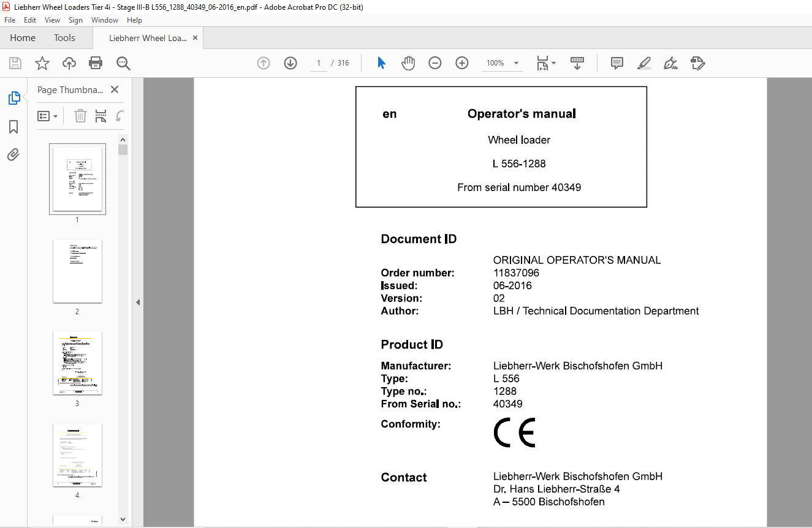
Task: Click the thumbnail panel scrollbar handle
Action: (x=123, y=149)
